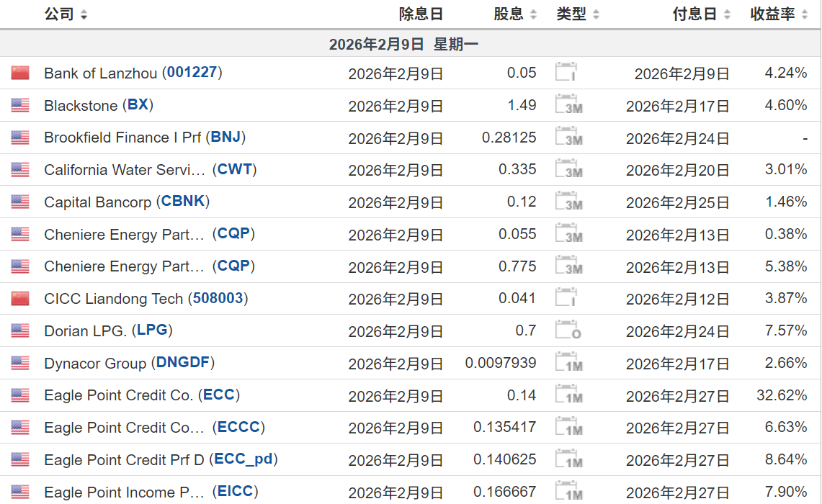
Task: Click the China flag beside CICC Liandong Tech
Action: tap(19, 298)
